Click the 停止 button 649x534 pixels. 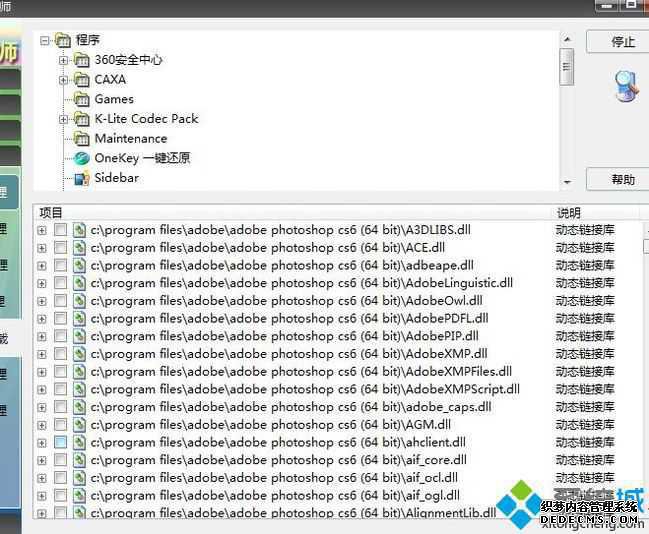[x=619, y=41]
